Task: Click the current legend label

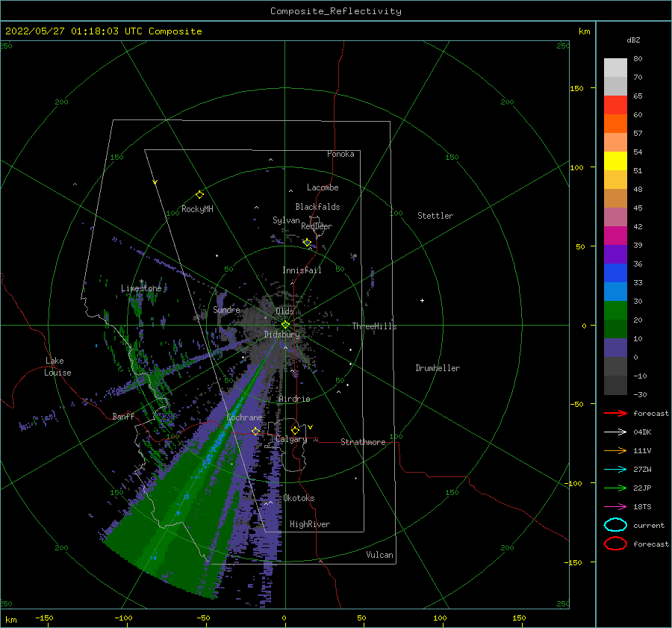Action: pyautogui.click(x=649, y=525)
